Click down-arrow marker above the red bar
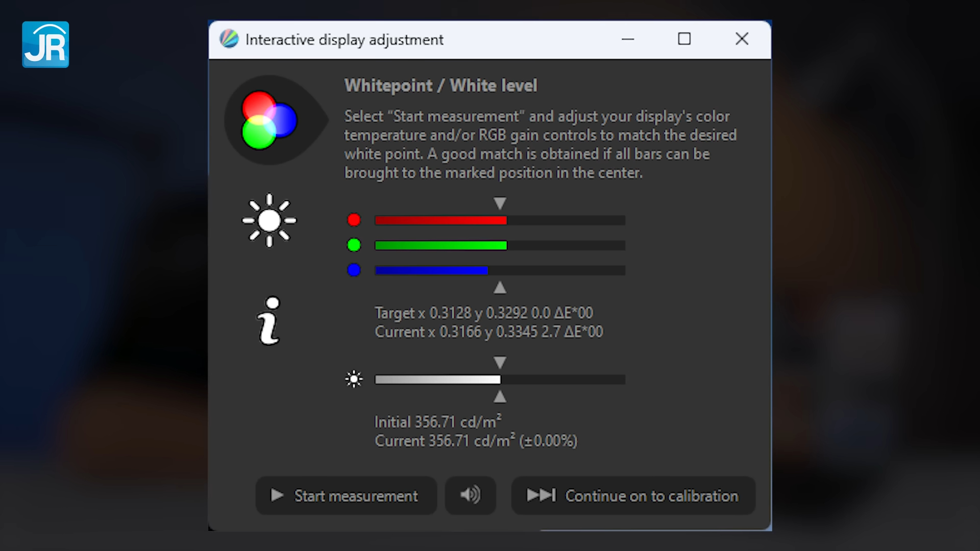The width and height of the screenshot is (980, 551). 500,204
